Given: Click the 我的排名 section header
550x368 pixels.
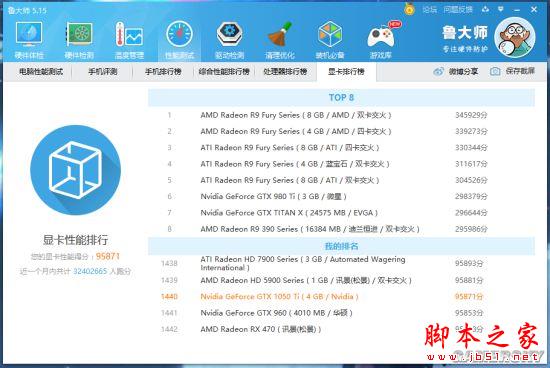Looking at the screenshot, I should coord(341,246).
